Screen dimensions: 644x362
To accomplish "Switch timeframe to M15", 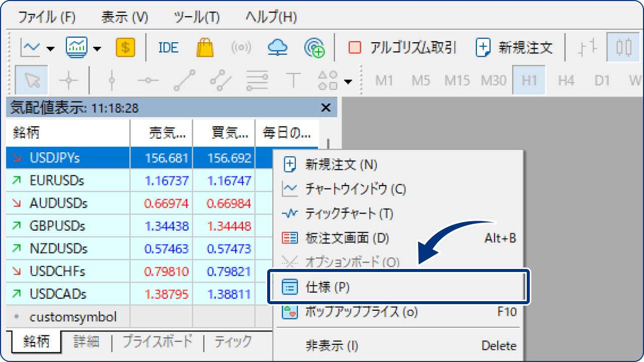I will pos(457,80).
